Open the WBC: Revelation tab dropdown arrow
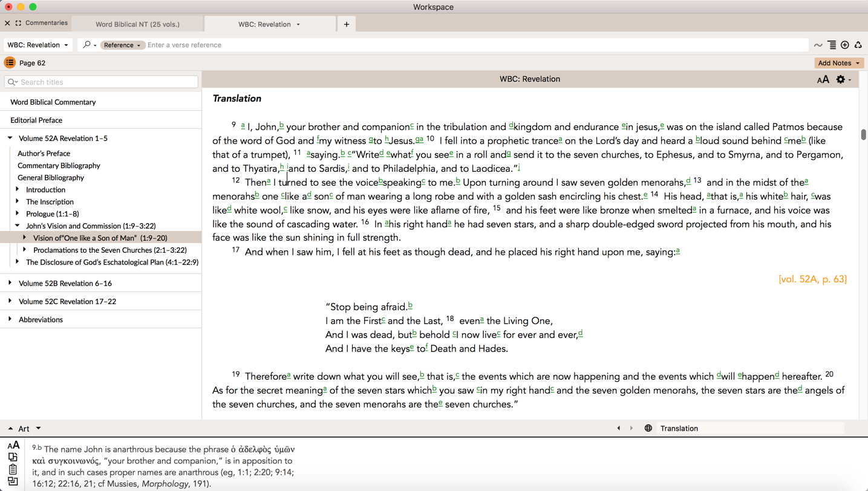Screen dimensions: 868x491 coord(298,25)
